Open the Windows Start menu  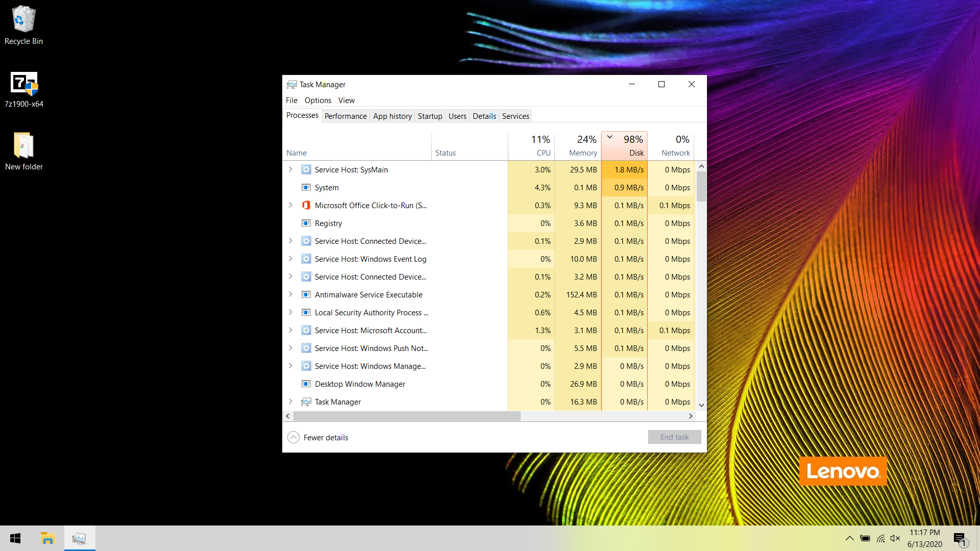click(15, 538)
